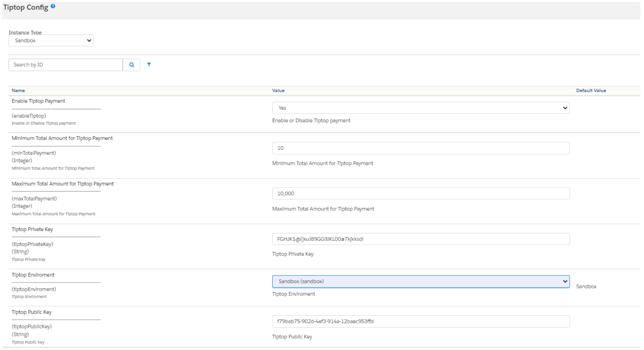Click the (maxTotalPayment) ID text

coord(34,198)
